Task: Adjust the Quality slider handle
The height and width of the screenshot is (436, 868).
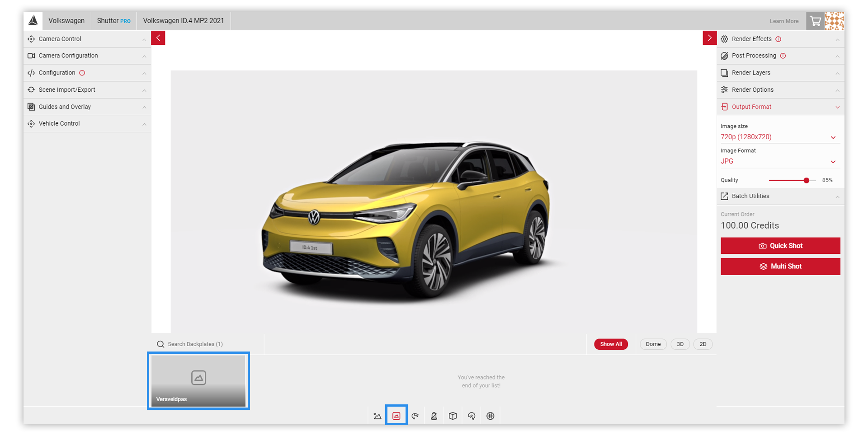Action: [807, 180]
